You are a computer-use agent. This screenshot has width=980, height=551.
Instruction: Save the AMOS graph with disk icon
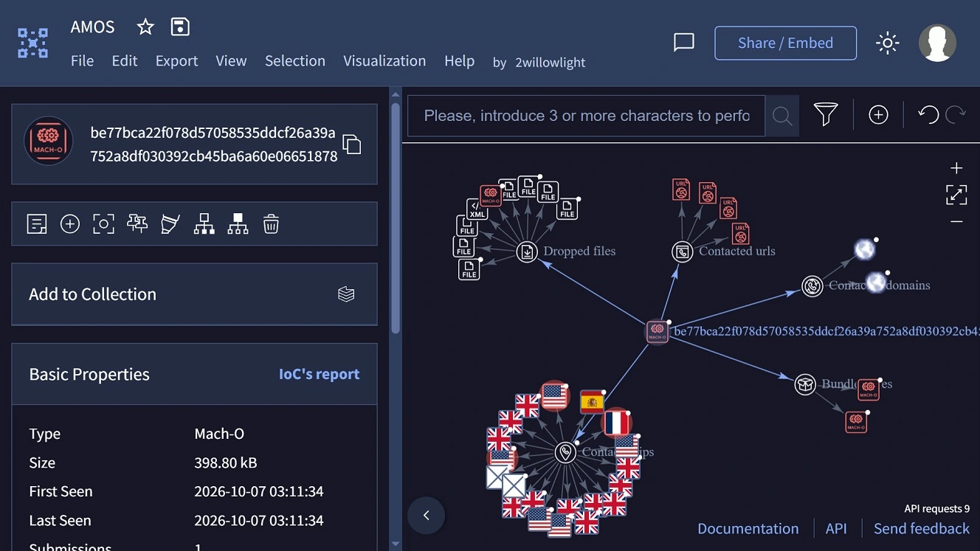(x=180, y=27)
